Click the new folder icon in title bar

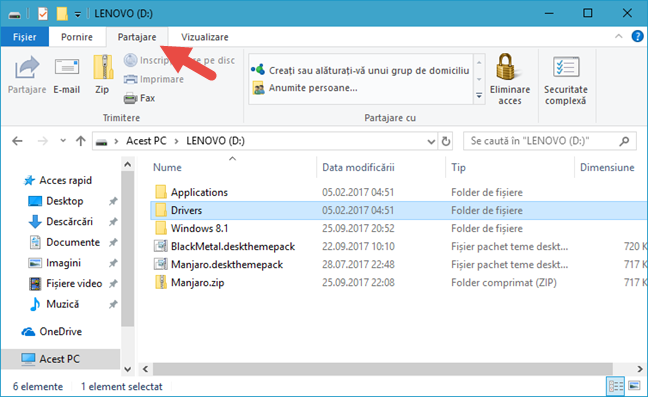click(62, 14)
